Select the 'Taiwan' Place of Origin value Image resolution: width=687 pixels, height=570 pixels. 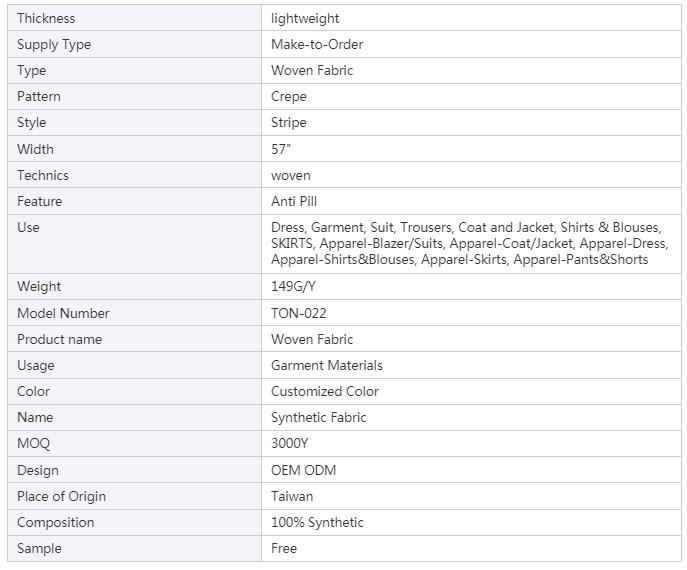pyautogui.click(x=292, y=496)
